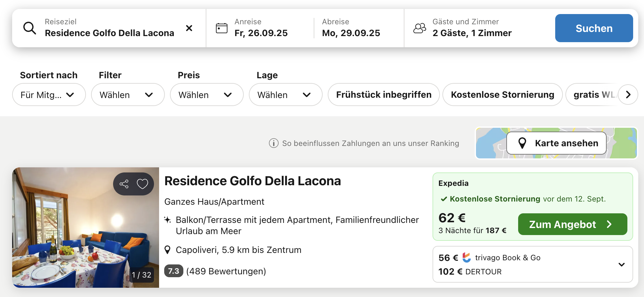The image size is (644, 297).
Task: Open the Anreise date Fr, 26.09.25
Action: 261,28
